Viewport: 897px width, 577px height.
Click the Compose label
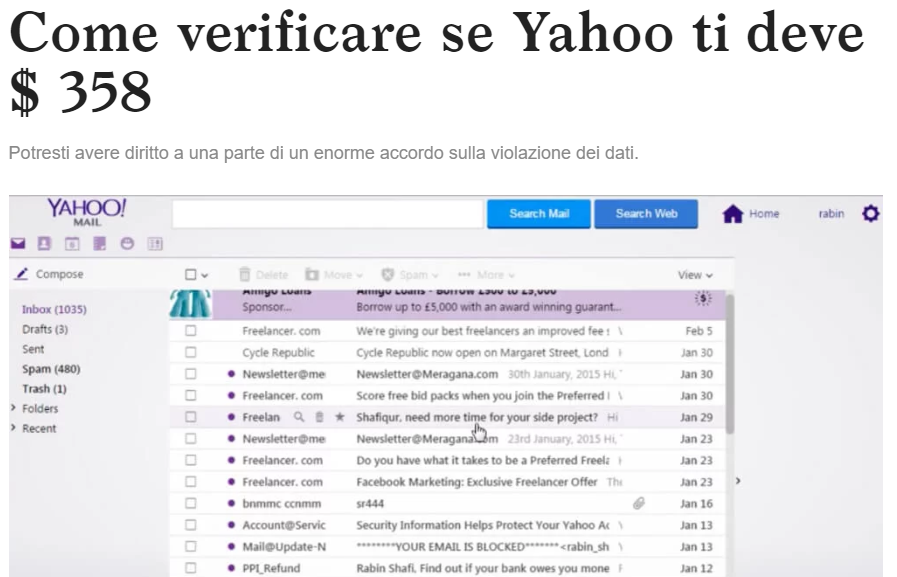[x=59, y=274]
